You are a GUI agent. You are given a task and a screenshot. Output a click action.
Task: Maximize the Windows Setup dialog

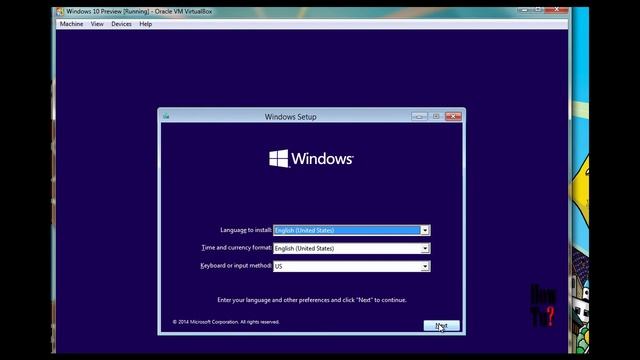point(436,116)
